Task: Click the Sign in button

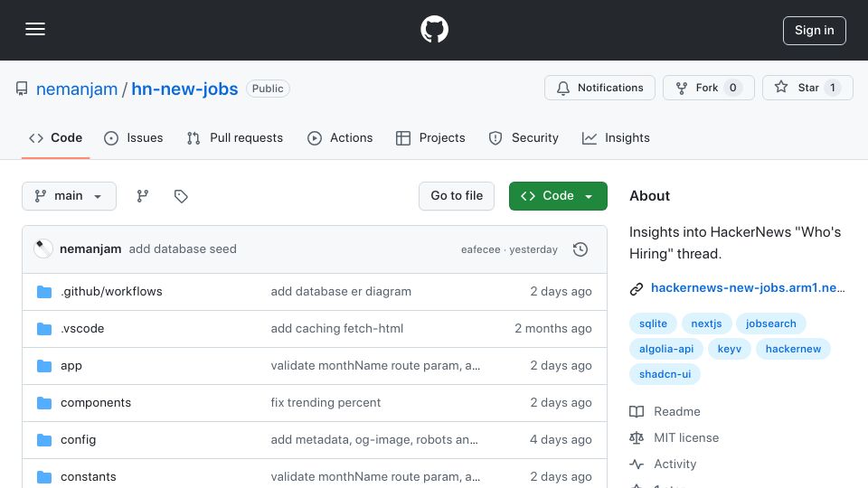Action: pyautogui.click(x=814, y=31)
